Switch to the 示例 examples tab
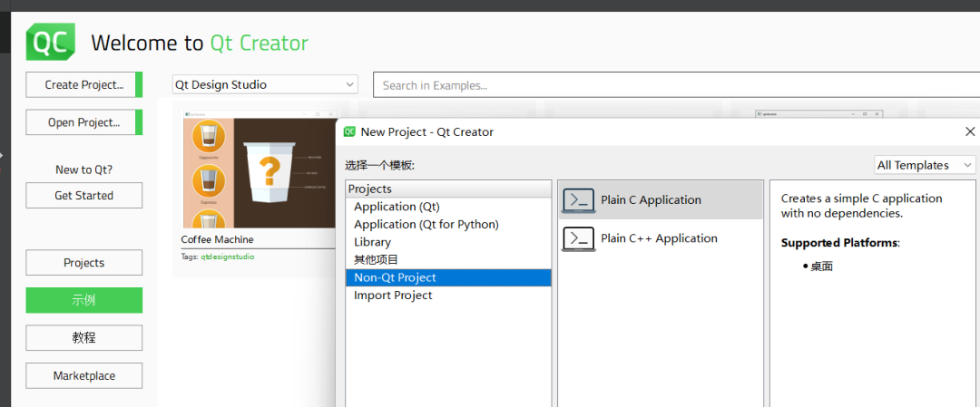 point(83,300)
